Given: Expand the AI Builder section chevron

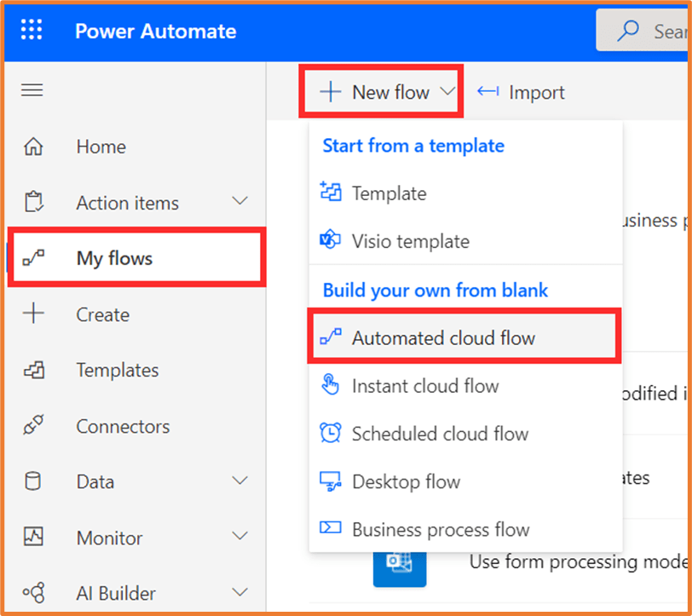Looking at the screenshot, I should [x=240, y=593].
